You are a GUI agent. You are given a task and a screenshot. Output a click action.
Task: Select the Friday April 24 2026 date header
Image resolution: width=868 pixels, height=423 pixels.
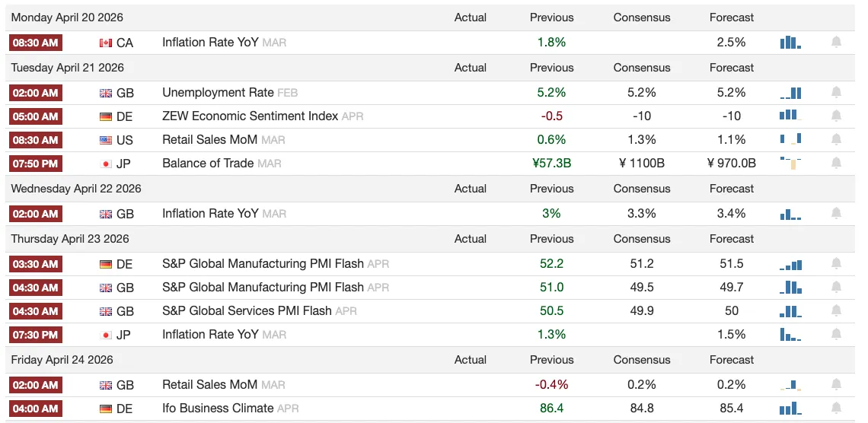(x=62, y=360)
